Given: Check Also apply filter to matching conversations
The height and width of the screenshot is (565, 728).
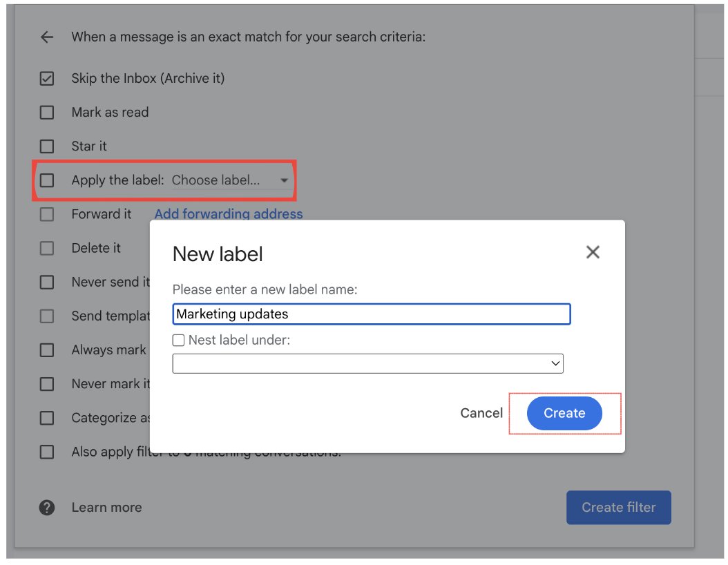Looking at the screenshot, I should (46, 451).
